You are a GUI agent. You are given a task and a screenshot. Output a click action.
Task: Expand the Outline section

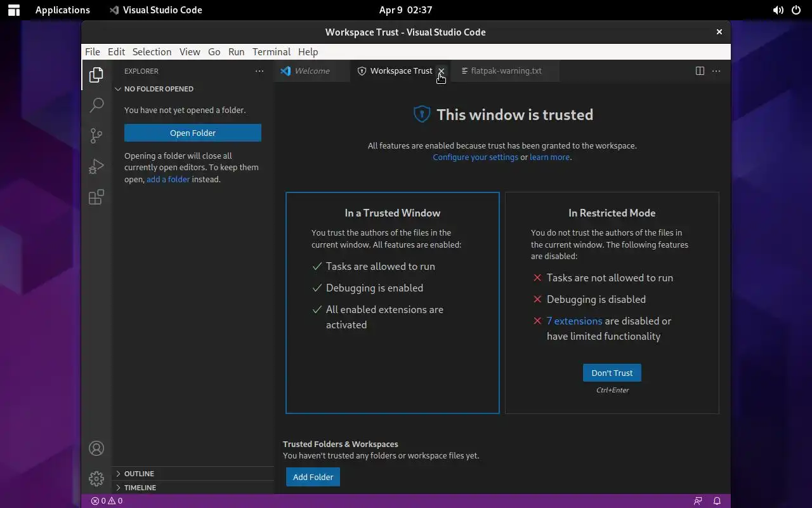193,474
